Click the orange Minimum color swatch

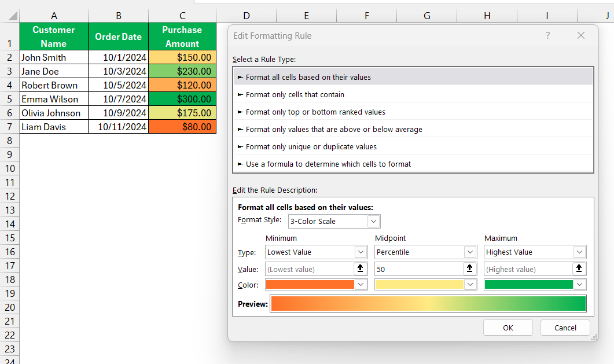point(310,285)
